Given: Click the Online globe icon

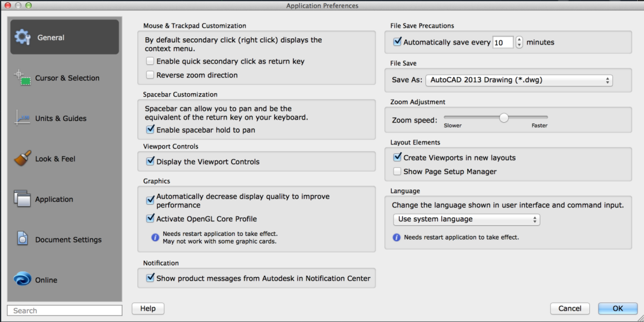Looking at the screenshot, I should click(22, 280).
